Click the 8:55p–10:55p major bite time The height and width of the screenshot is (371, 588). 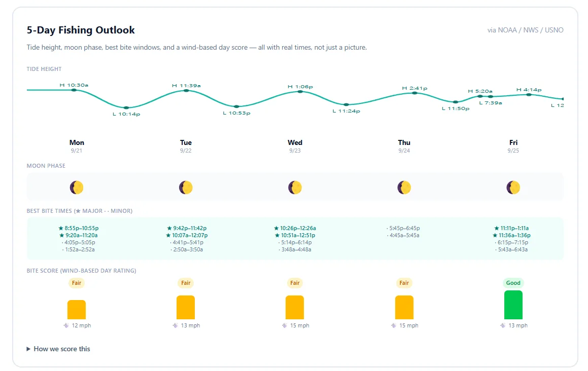(78, 228)
